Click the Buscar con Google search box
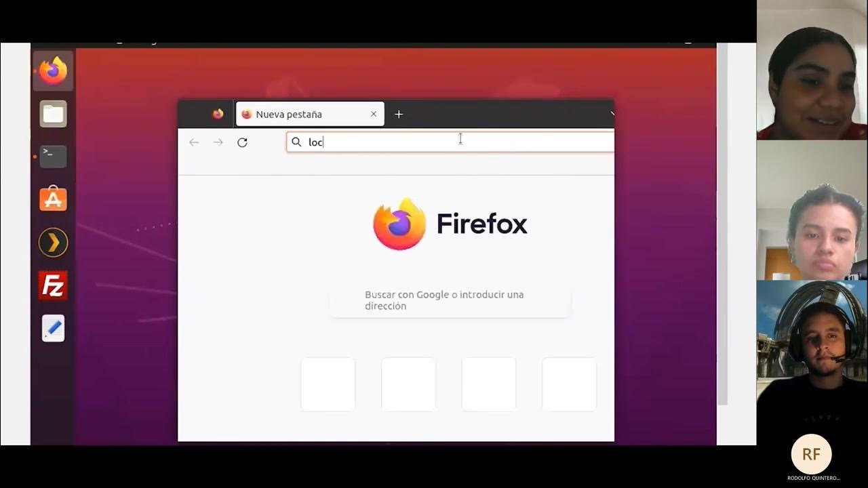Viewport: 868px width, 488px height. coord(450,300)
